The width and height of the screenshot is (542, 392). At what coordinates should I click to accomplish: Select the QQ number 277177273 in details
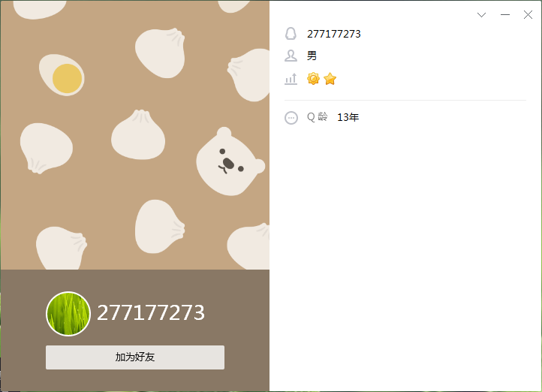pos(334,34)
